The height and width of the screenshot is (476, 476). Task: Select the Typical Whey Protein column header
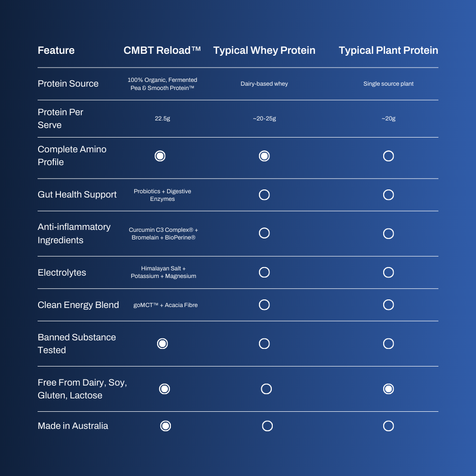tap(264, 50)
